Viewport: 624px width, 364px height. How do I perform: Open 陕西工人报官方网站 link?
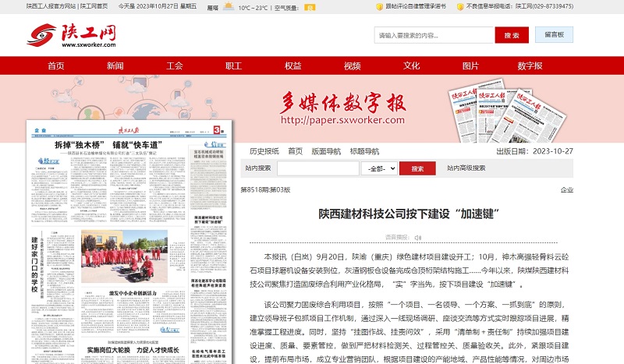click(x=51, y=6)
